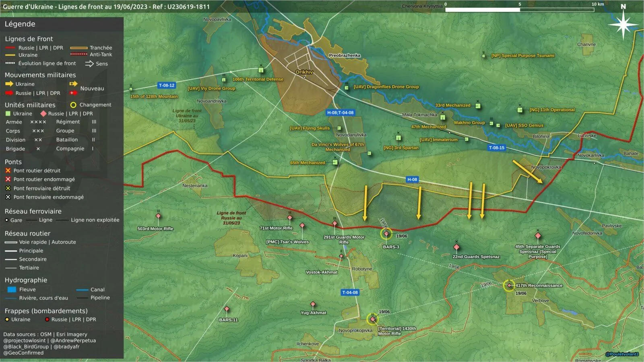Image resolution: width=644 pixels, height=362 pixels.
Task: Click the [NP] Special Purpose Tsunami marker
Action: click(x=484, y=56)
